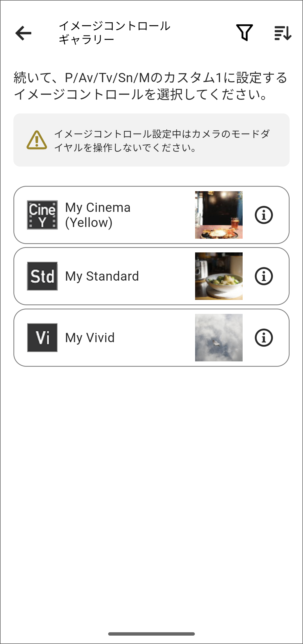Tap the カスタム1 instruction text
The width and height of the screenshot is (303, 644).
(x=151, y=86)
